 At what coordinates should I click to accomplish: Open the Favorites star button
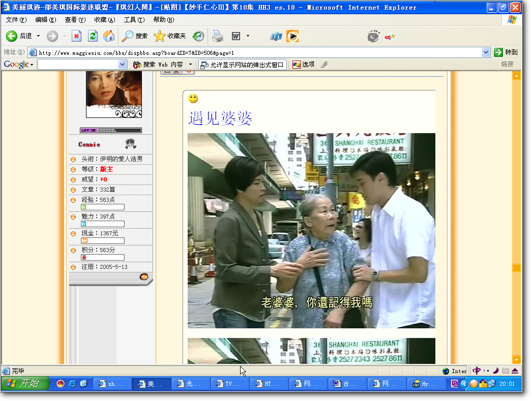tap(170, 36)
